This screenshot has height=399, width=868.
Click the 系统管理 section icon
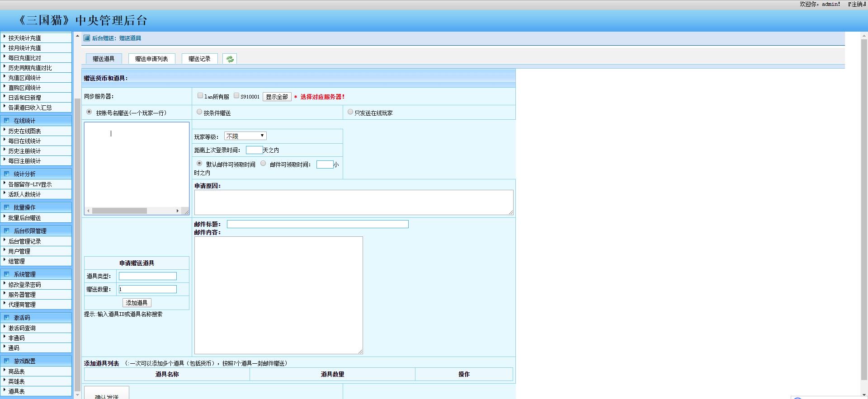coord(7,274)
